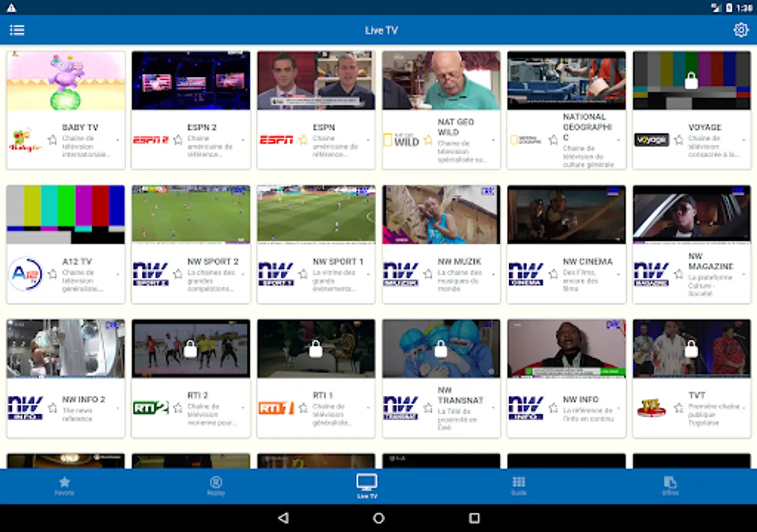
Task: Click the "Live TV" header title
Action: (381, 30)
